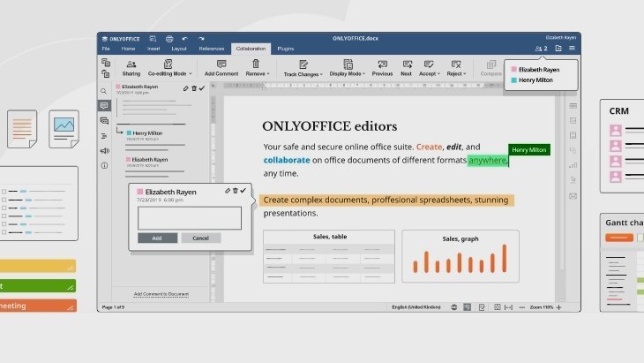Click the Cancel button in comment popup
Screen dimensions: 644x363
pyautogui.click(x=201, y=238)
